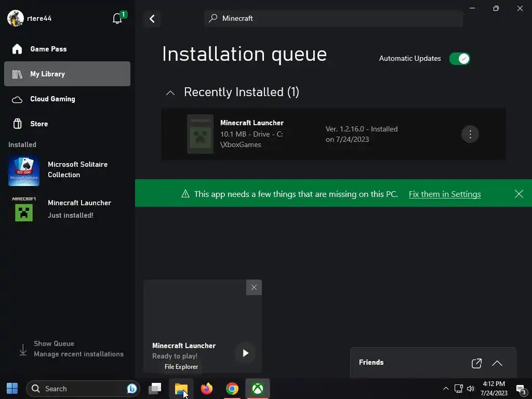
Task: Click the download arrow queue icon
Action: tap(23, 350)
